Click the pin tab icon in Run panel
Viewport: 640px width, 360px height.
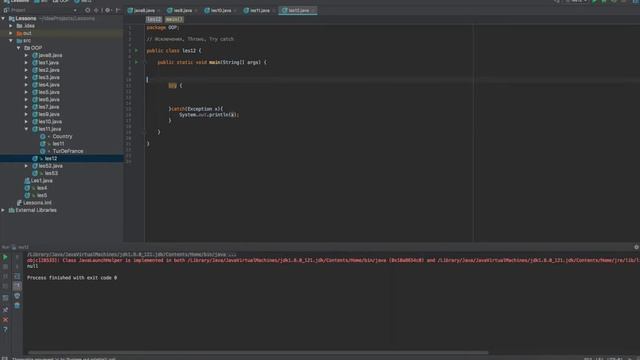(x=5, y=310)
